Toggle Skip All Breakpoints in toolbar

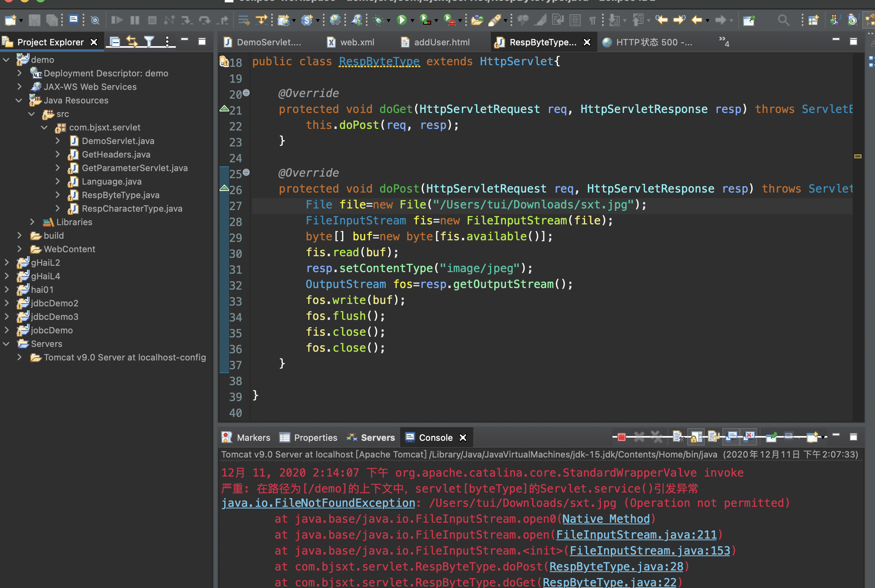[95, 20]
